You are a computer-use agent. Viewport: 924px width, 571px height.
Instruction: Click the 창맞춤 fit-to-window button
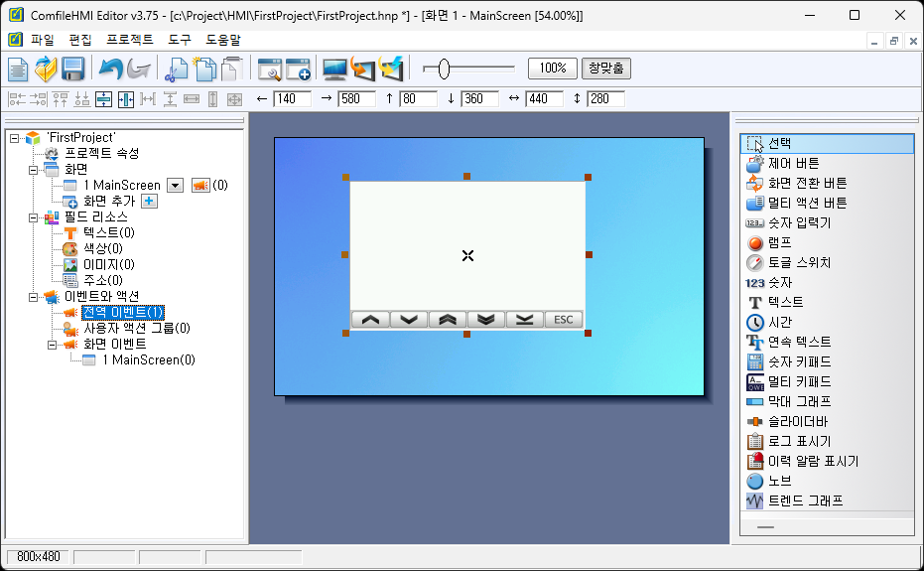pos(605,69)
